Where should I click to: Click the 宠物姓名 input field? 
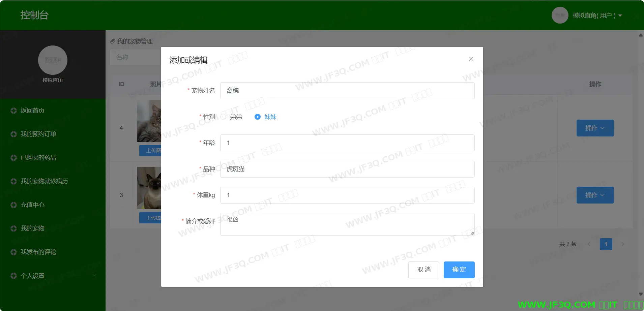tap(347, 91)
